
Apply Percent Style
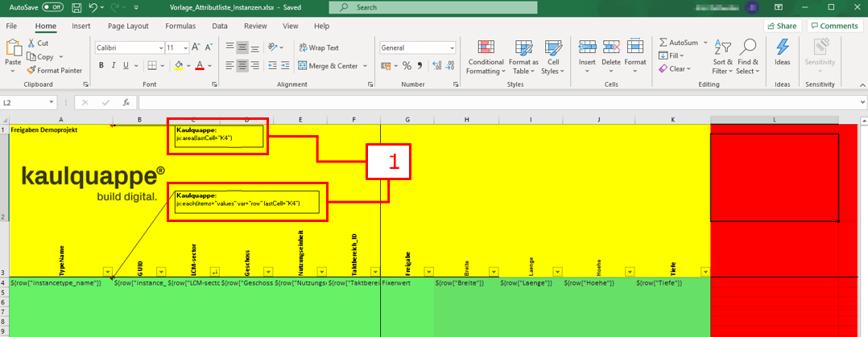407,66
